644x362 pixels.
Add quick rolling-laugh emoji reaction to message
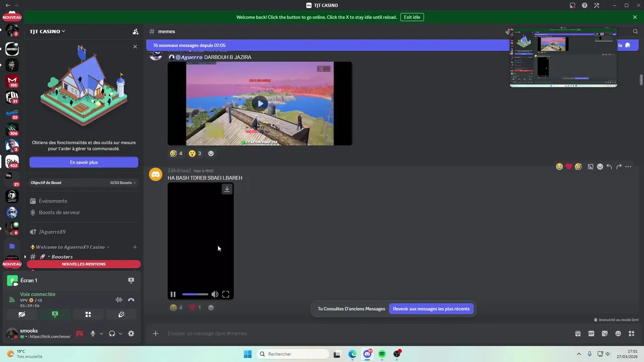[x=578, y=166]
